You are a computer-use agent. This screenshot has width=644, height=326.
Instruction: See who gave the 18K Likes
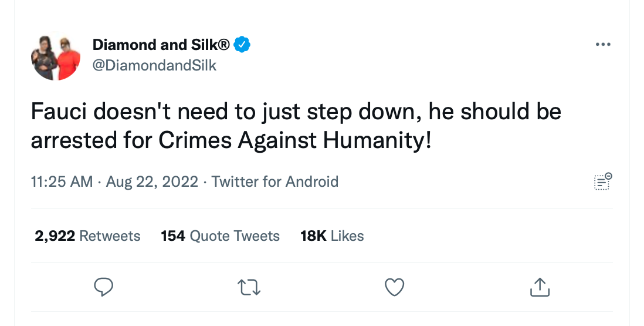click(332, 236)
